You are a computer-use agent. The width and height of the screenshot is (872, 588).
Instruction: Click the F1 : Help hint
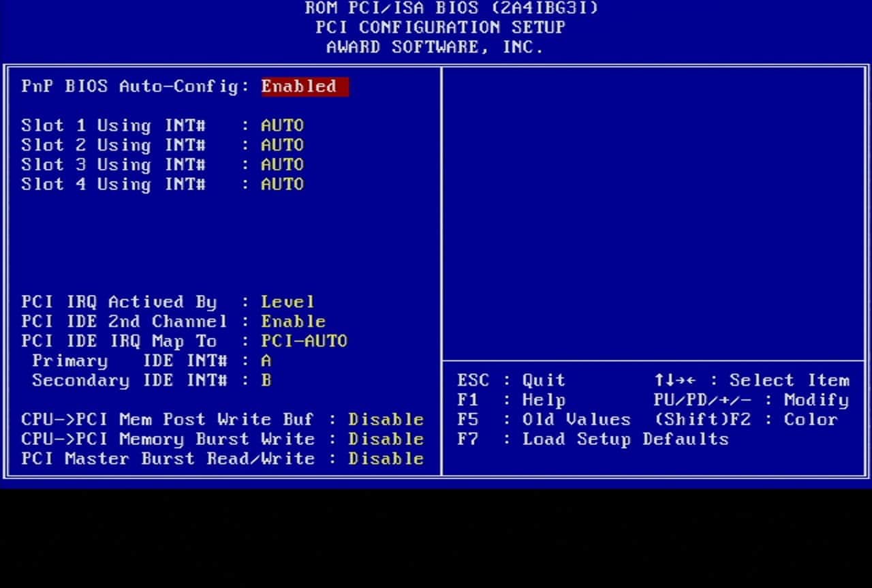pos(512,401)
